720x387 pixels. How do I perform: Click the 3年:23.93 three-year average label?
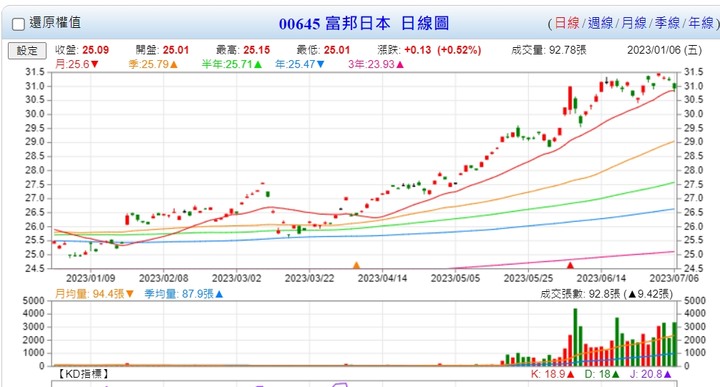[376, 64]
